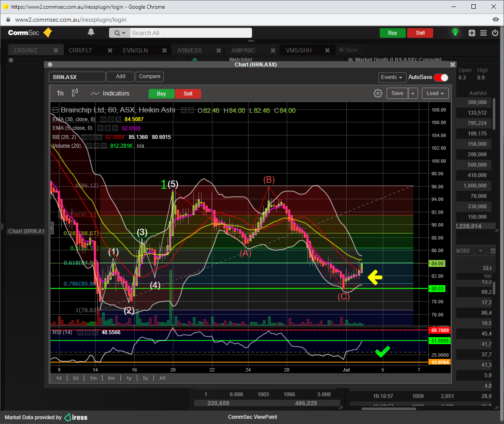Change the candlestick chart type icon

75,93
